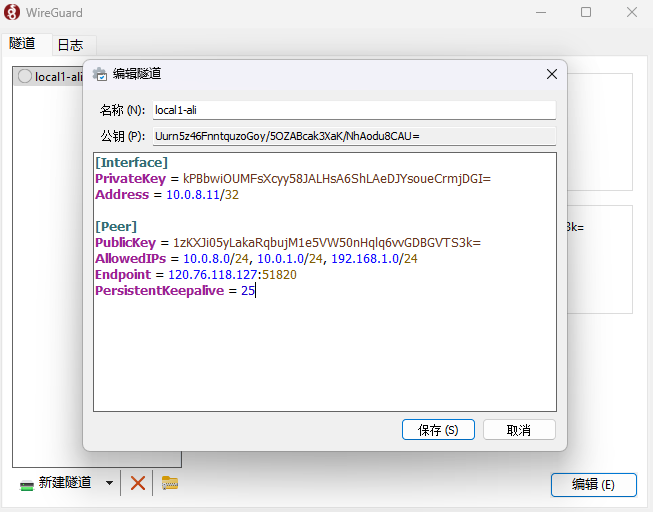Open the 日志 tab
This screenshot has height=512, width=653.
[70, 45]
